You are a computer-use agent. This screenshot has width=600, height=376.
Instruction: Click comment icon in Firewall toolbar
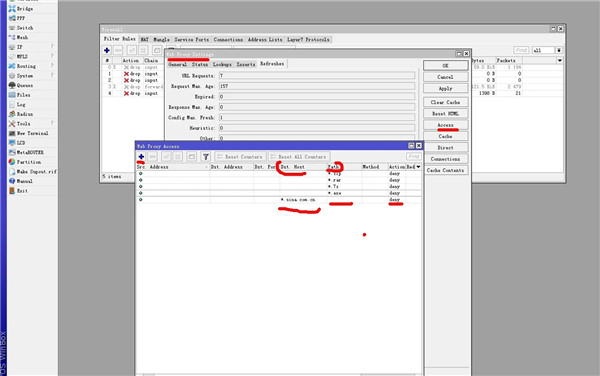157,50
